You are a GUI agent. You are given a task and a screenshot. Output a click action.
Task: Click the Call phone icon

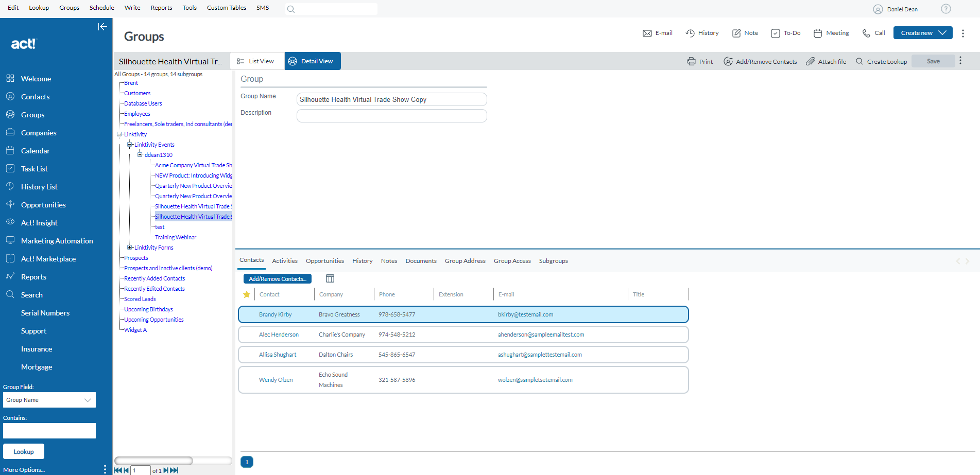(866, 33)
